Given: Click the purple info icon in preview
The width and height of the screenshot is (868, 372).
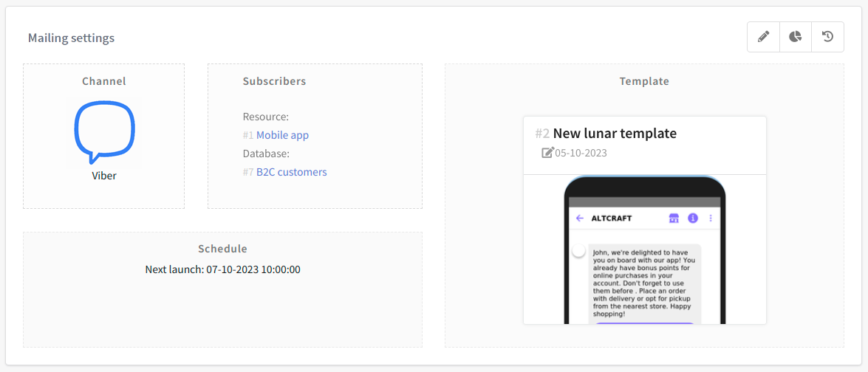Looking at the screenshot, I should [693, 218].
